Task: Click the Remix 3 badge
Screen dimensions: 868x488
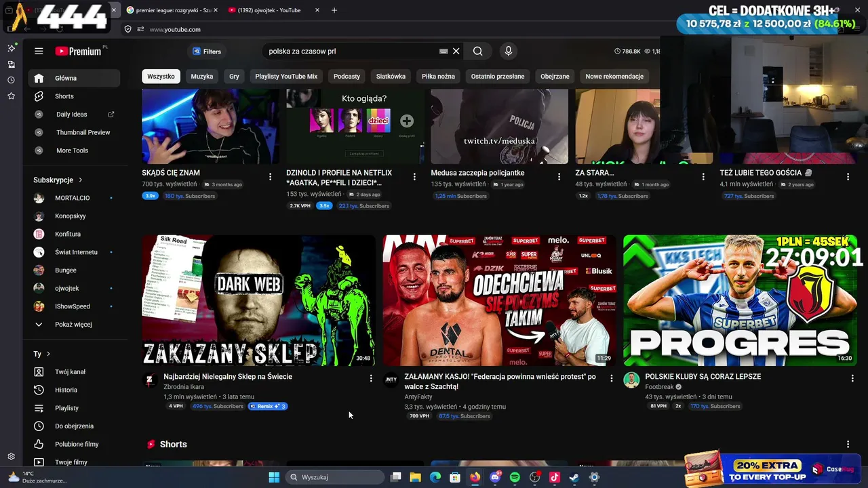Action: (268, 407)
